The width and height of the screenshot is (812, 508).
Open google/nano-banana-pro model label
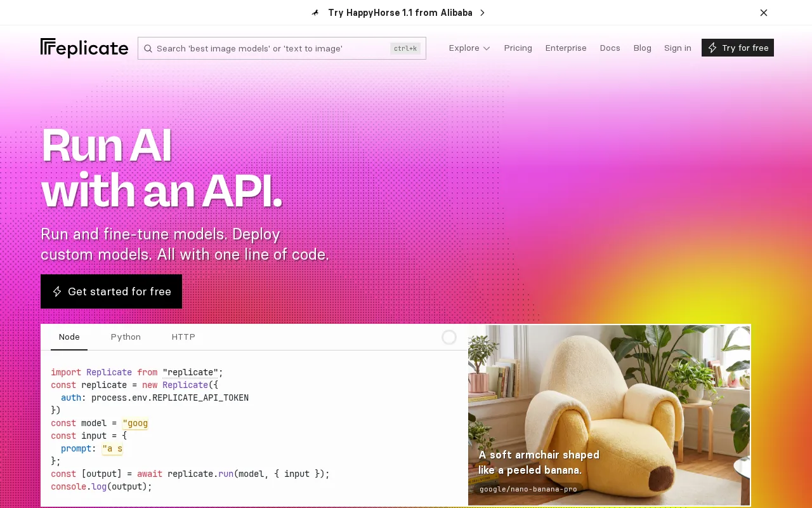528,489
